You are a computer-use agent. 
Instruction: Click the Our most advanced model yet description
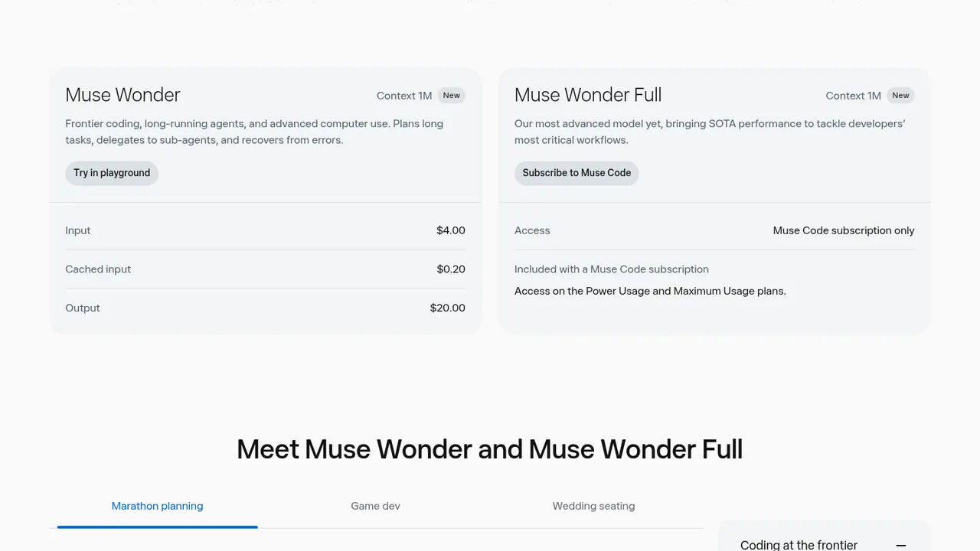[710, 132]
